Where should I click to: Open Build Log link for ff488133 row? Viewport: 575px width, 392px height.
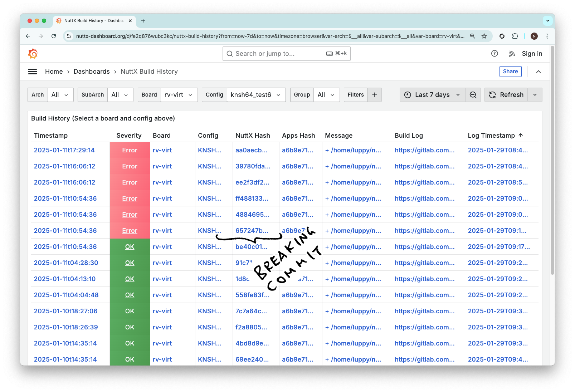tap(425, 199)
